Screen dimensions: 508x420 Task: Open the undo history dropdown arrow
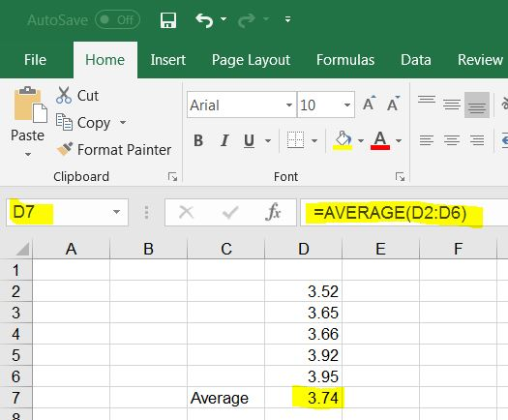click(x=224, y=19)
